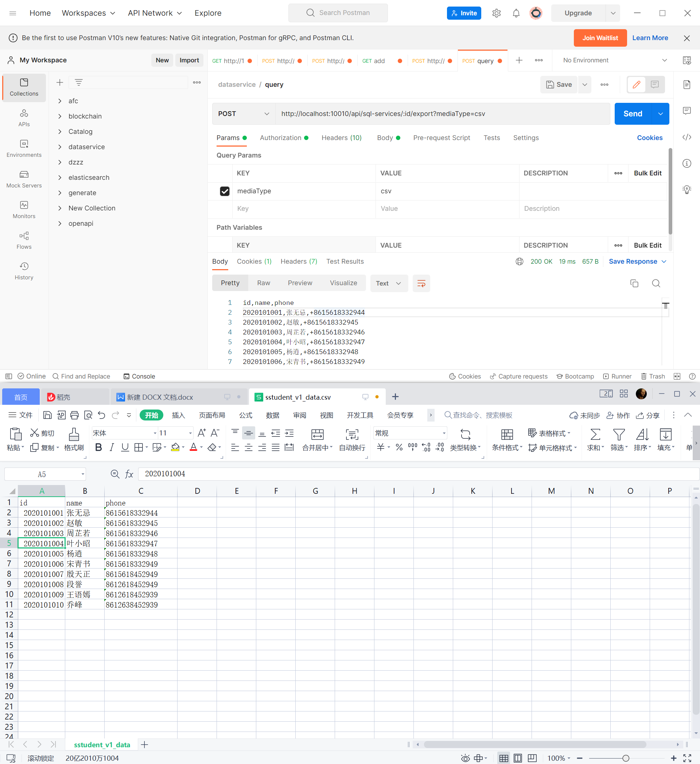Click the insert function fx icon
The height and width of the screenshot is (764, 700).
(129, 474)
